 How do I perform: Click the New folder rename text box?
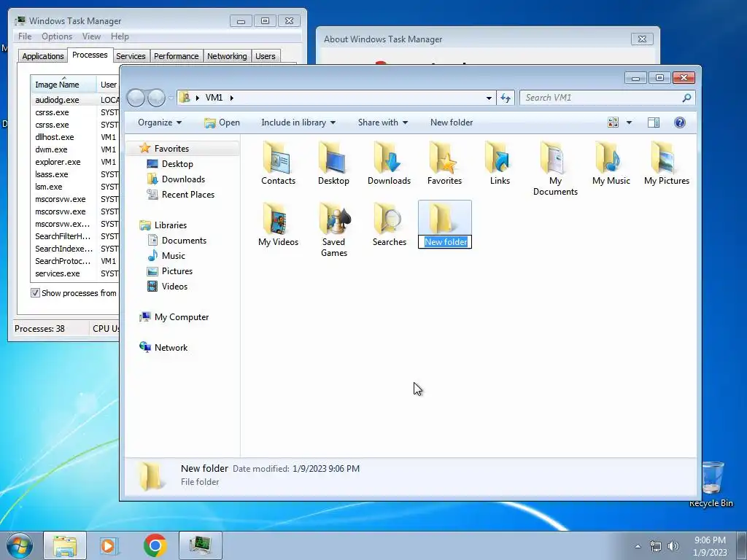pyautogui.click(x=446, y=242)
